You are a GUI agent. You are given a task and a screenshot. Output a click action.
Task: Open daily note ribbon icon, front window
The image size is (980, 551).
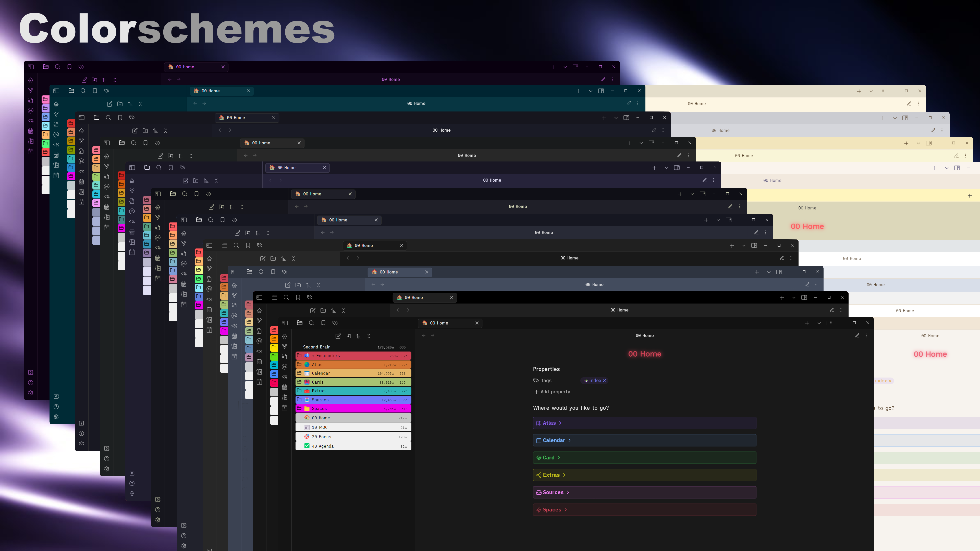coord(285,408)
